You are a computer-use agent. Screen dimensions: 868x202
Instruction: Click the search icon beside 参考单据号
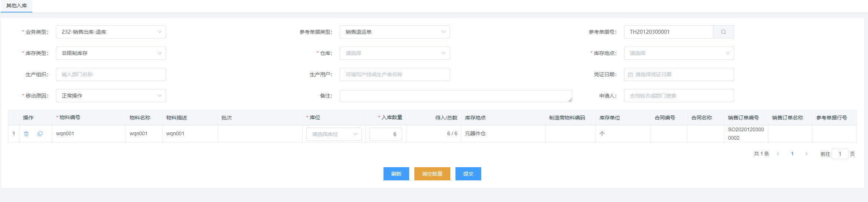pyautogui.click(x=723, y=32)
